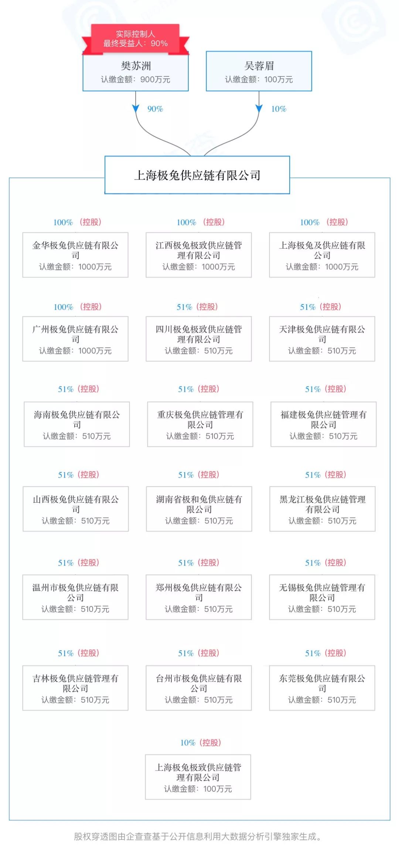Screen dimensions: 399x868
Task: Click the red 实际控制人 banner
Action: pos(136,39)
